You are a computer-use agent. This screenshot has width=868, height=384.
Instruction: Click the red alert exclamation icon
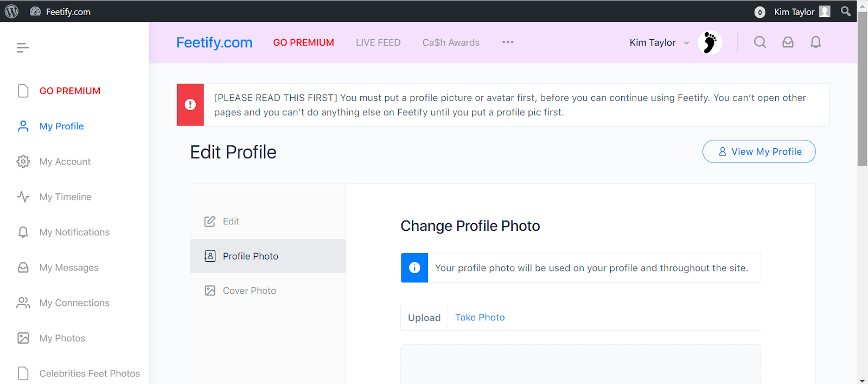point(190,105)
